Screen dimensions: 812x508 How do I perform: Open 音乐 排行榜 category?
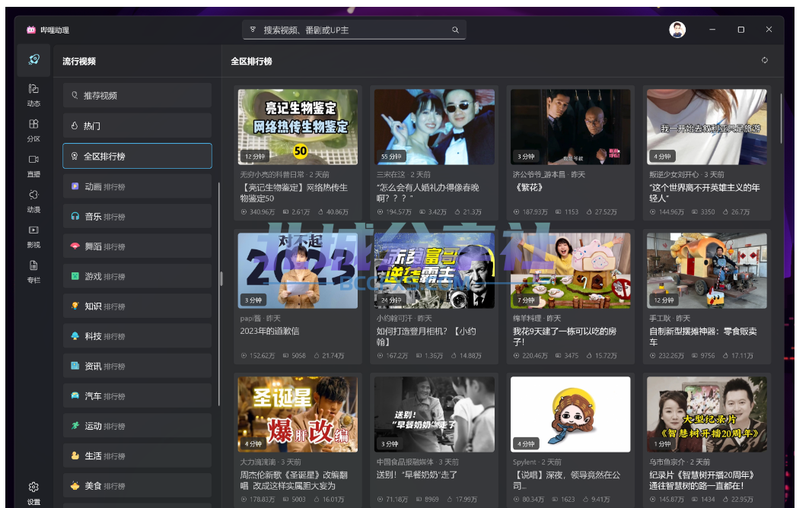pyautogui.click(x=137, y=217)
